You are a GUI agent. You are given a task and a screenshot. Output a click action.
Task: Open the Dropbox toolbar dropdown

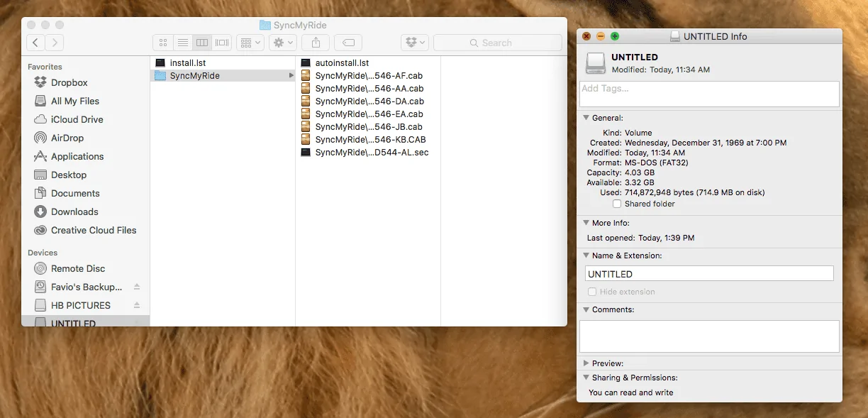tap(415, 43)
